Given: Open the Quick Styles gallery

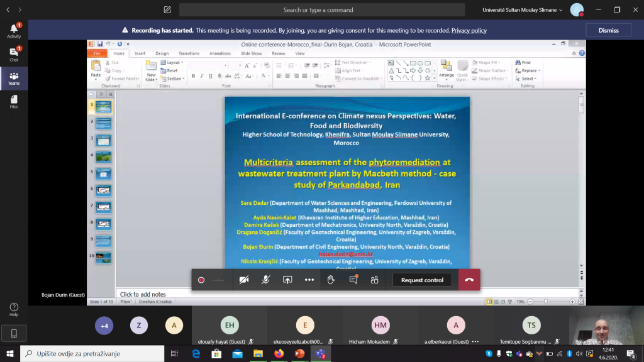Looking at the screenshot, I should (462, 70).
